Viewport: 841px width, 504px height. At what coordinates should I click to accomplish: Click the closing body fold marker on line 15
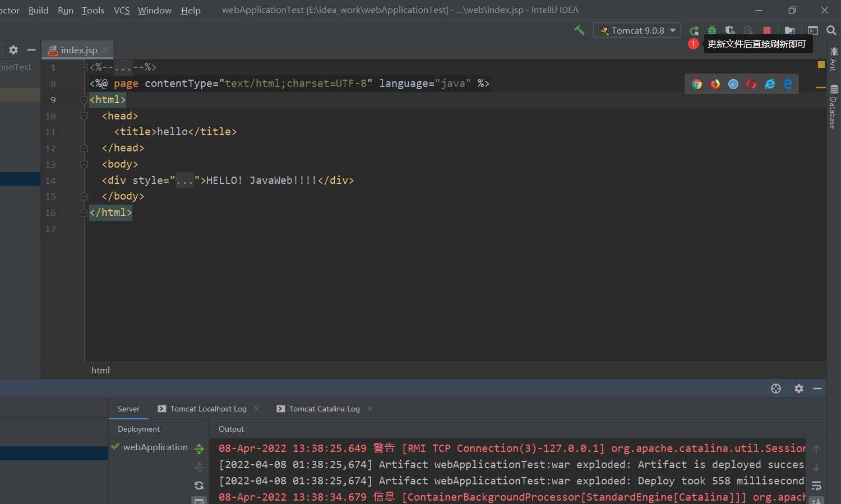point(84,196)
